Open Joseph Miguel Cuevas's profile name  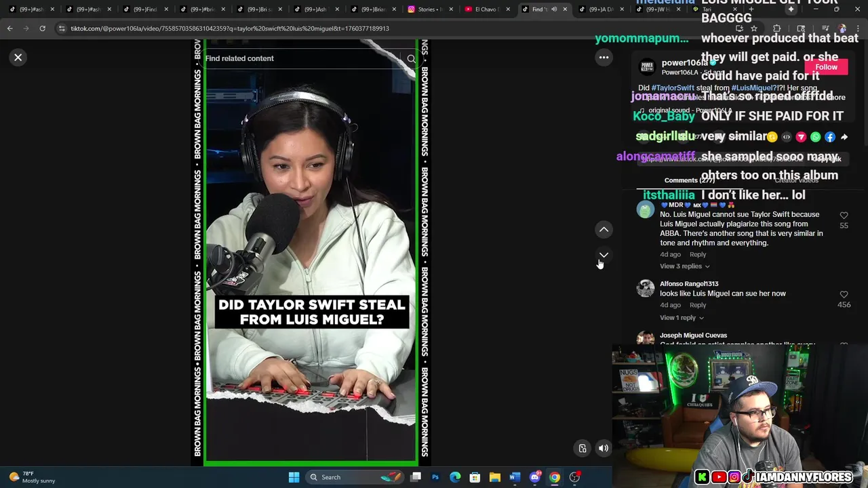coord(693,335)
